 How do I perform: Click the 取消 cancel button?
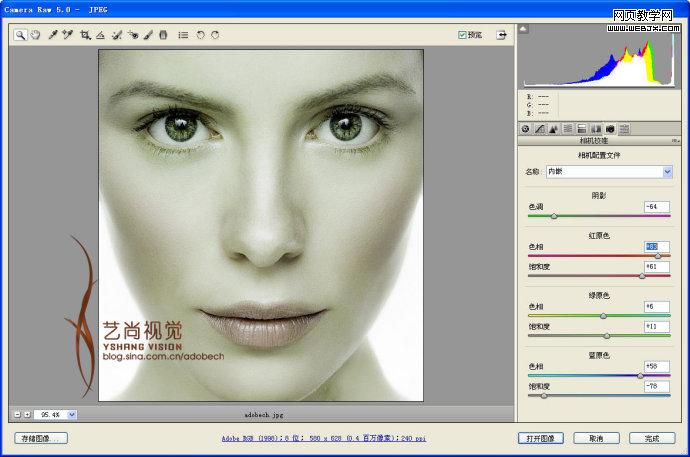(x=596, y=438)
